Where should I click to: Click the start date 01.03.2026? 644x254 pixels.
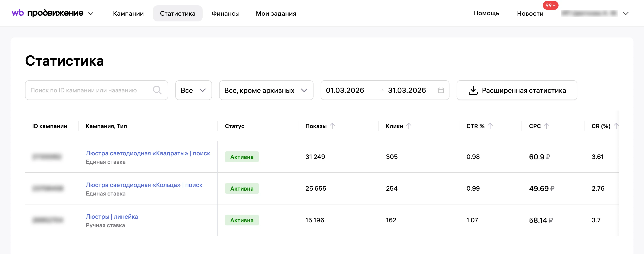[345, 90]
